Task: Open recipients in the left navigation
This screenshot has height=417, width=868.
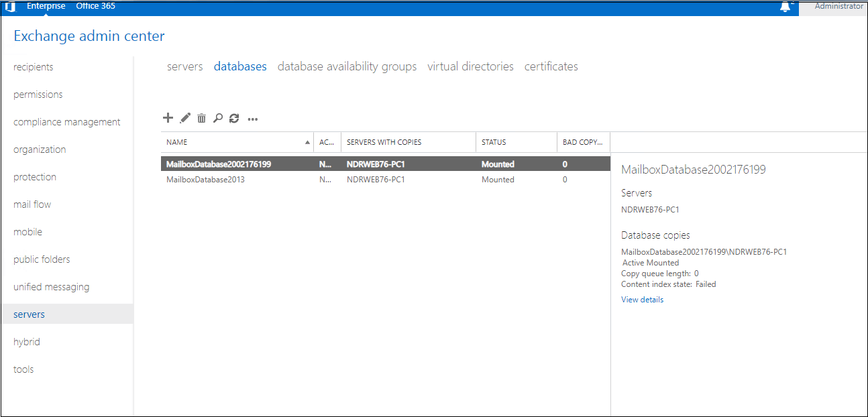Action: (x=34, y=67)
